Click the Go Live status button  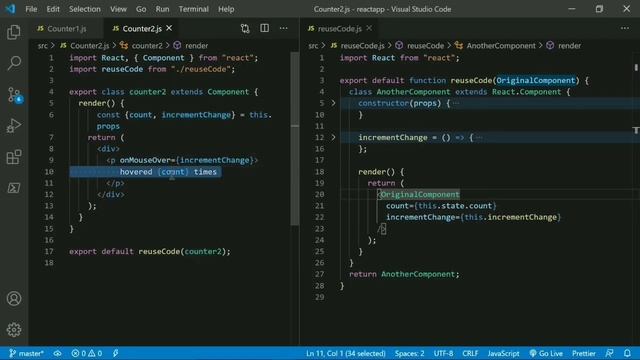point(546,353)
